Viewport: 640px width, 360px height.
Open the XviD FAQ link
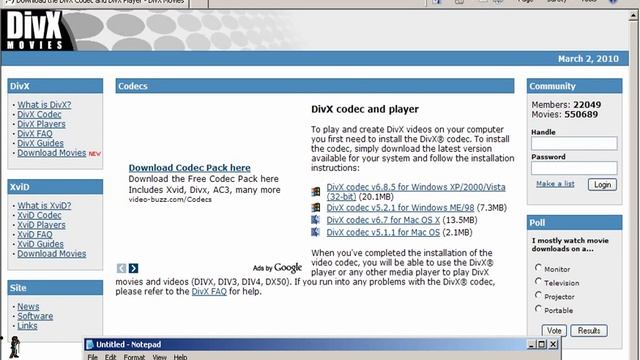click(35, 234)
